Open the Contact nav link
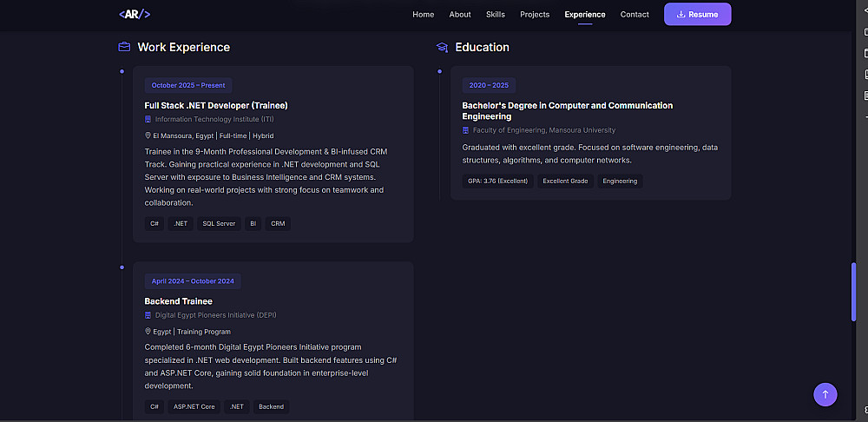The height and width of the screenshot is (422, 868). point(635,14)
